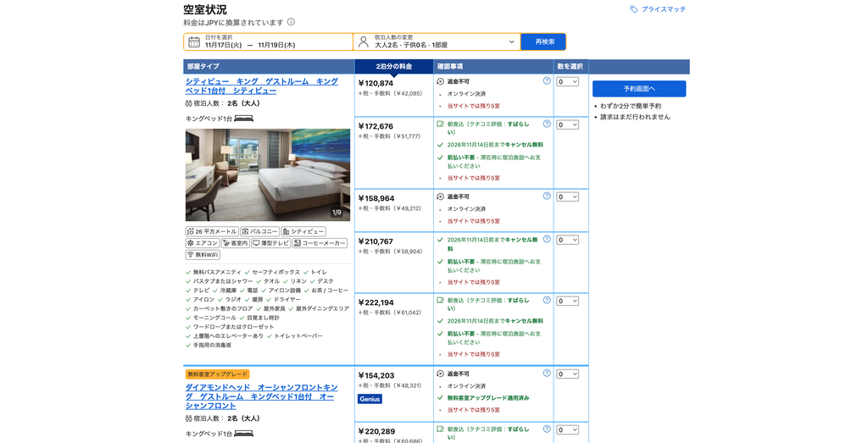Image resolution: width=868 pixels, height=443 pixels.
Task: Click the 空室状況 heading
Action: tap(205, 9)
